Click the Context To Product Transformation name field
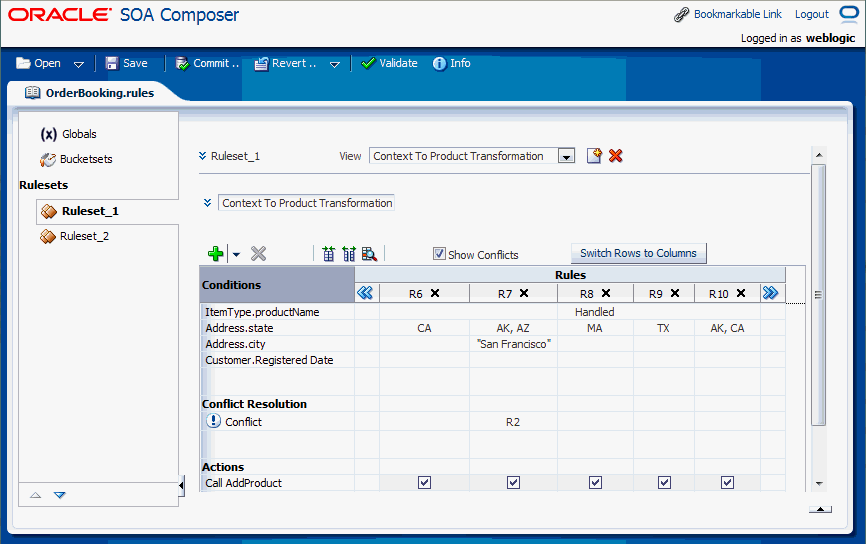866x544 pixels. click(307, 203)
